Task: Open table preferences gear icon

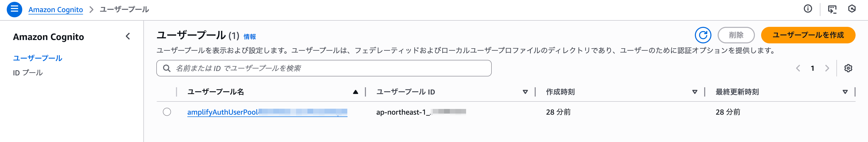Action: click(x=848, y=68)
